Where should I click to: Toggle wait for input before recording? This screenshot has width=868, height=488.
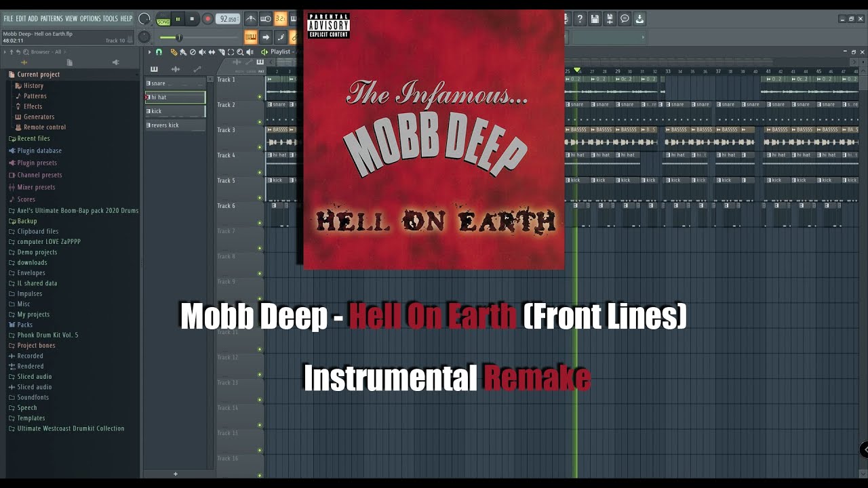point(266,19)
